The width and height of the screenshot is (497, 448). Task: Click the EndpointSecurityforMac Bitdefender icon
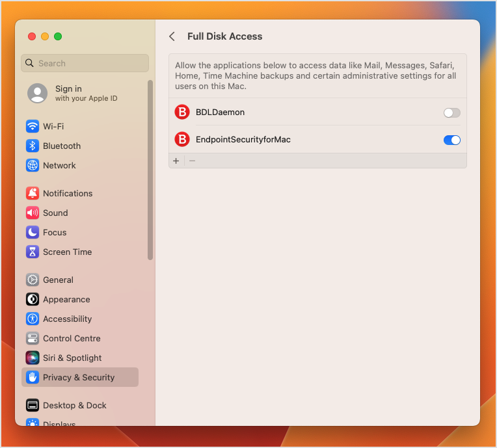click(182, 139)
